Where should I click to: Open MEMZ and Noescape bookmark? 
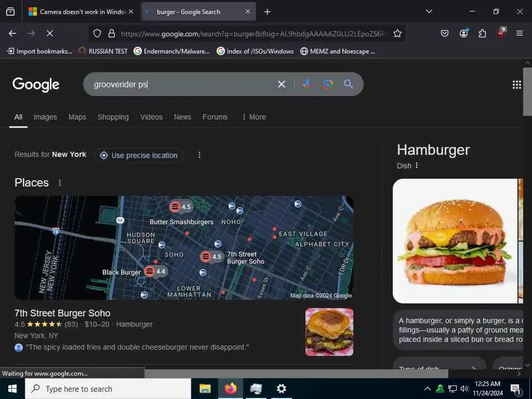point(338,51)
